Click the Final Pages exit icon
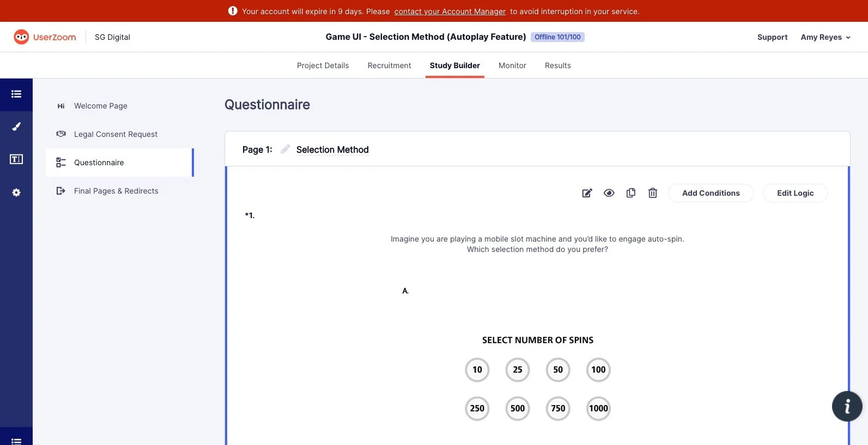This screenshot has width=868, height=445. [x=61, y=191]
